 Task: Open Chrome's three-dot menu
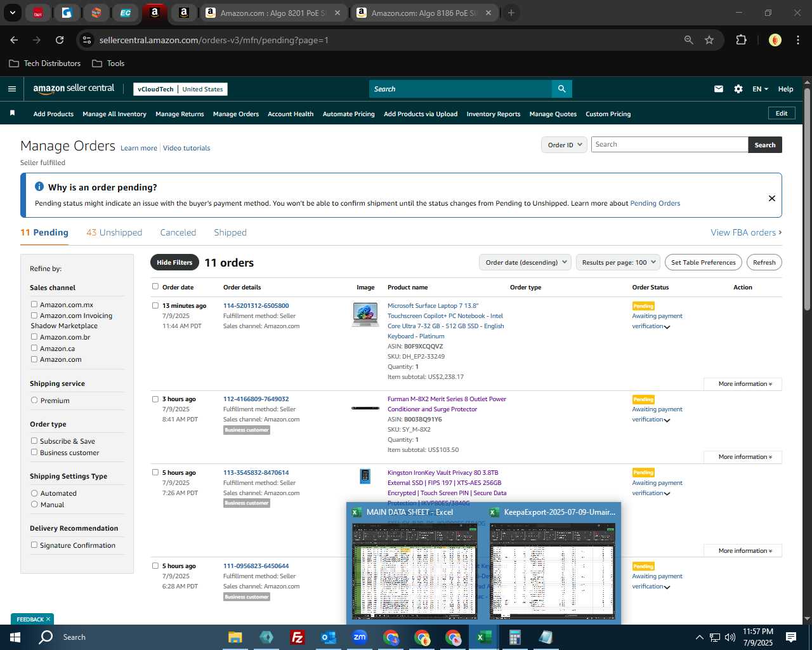pos(797,40)
